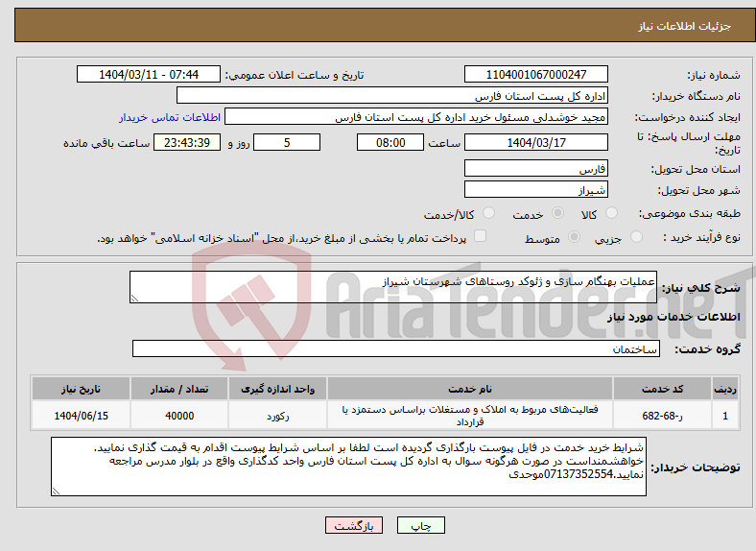The image size is (756, 551).
Task: Click the توضیحات خریدار label
Action: (x=696, y=467)
